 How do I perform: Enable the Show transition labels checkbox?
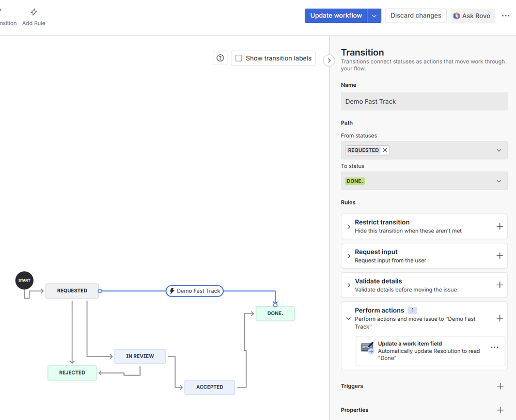coord(238,58)
